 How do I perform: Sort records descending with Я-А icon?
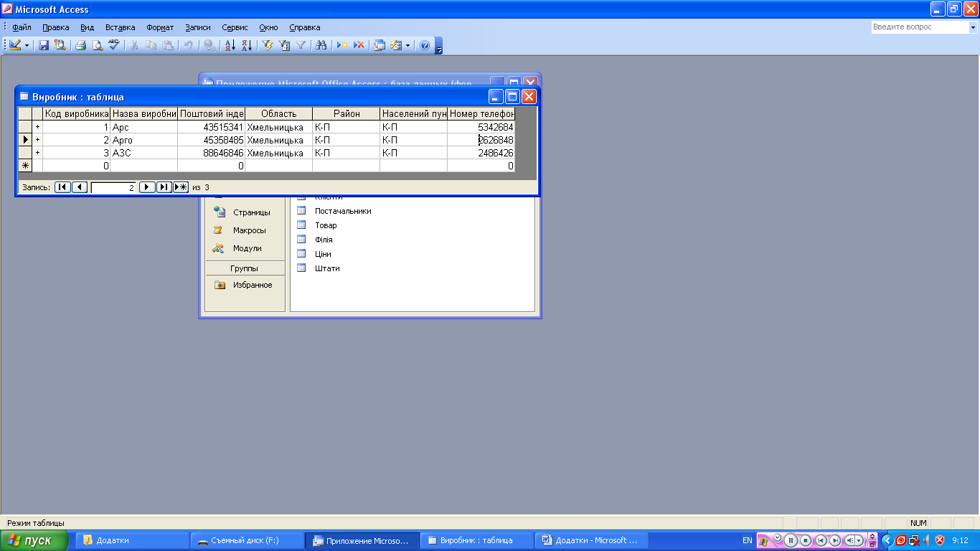pyautogui.click(x=247, y=44)
